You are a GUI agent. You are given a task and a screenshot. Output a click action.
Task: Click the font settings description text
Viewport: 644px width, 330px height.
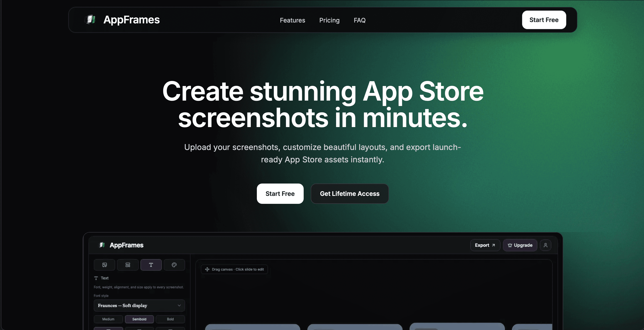pyautogui.click(x=138, y=287)
